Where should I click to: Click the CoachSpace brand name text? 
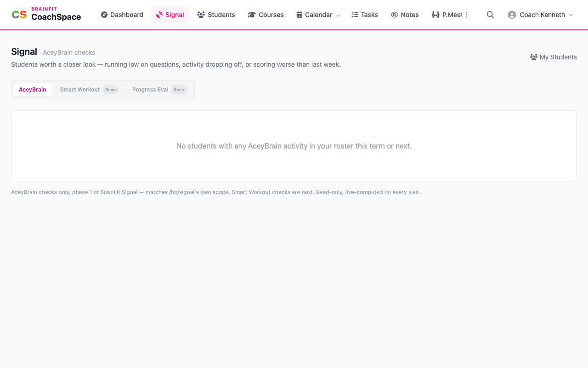tap(56, 17)
